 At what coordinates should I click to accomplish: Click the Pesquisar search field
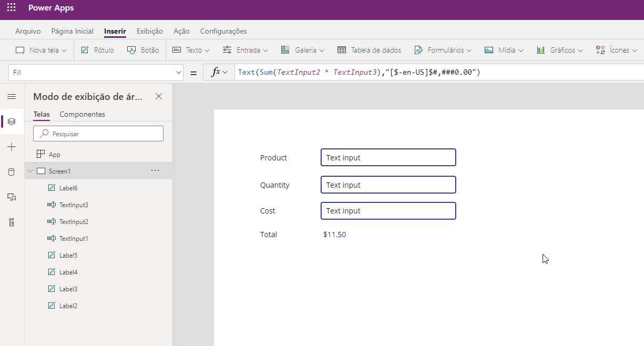[98, 134]
